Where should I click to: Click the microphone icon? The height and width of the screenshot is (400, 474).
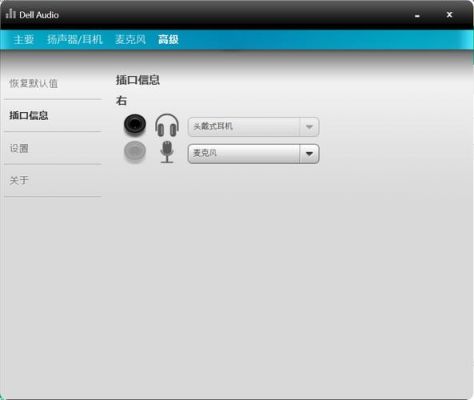pos(167,152)
